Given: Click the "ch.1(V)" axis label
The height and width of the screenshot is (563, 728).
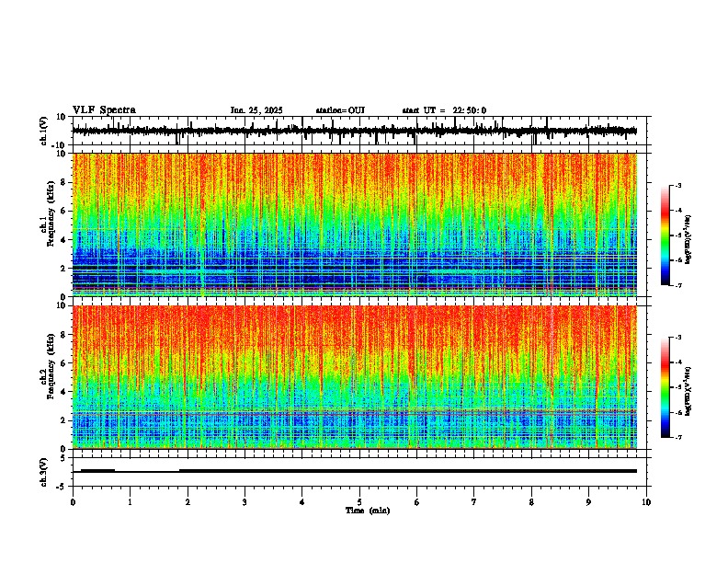Looking at the screenshot, I should pos(44,131).
